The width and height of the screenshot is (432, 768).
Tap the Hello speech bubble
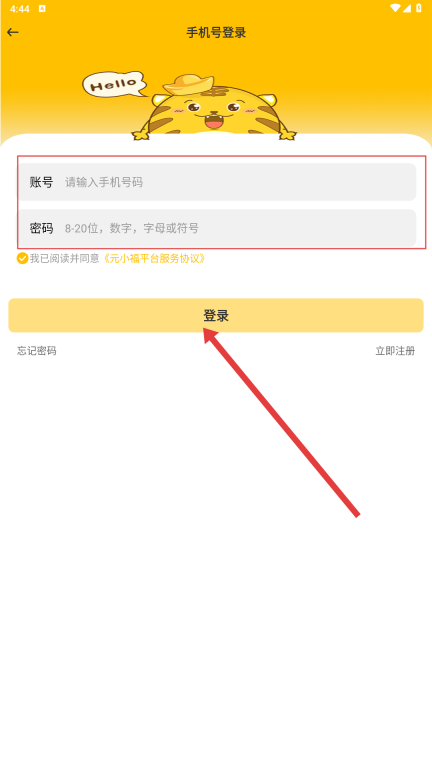pos(115,84)
